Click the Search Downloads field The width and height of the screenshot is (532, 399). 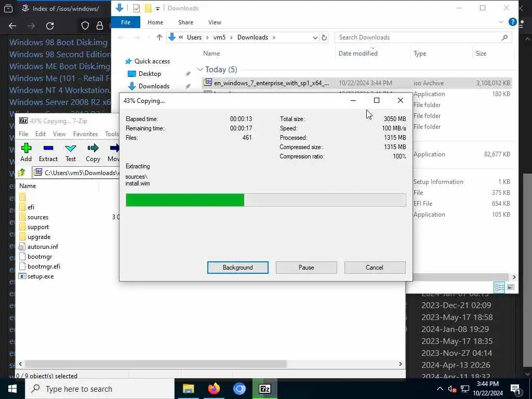tap(423, 37)
